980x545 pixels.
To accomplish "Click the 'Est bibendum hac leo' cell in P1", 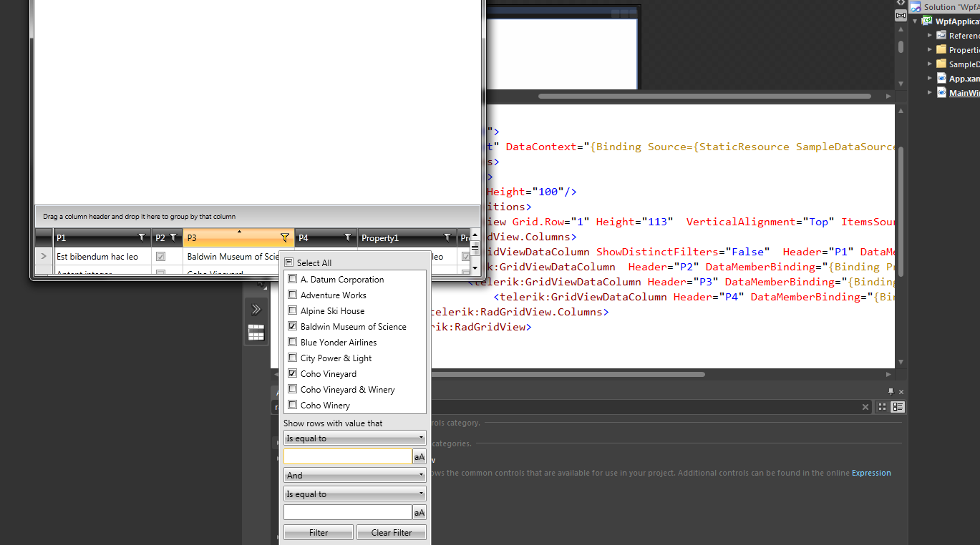I will click(x=102, y=256).
